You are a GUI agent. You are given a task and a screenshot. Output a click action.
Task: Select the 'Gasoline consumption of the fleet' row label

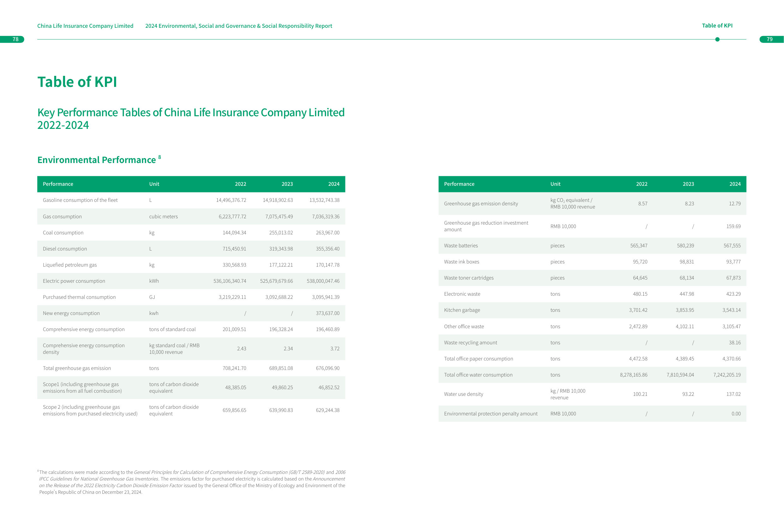tap(80, 200)
